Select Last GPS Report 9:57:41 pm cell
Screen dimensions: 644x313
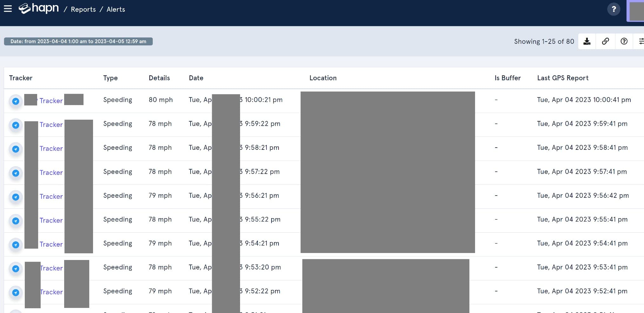[582, 172]
